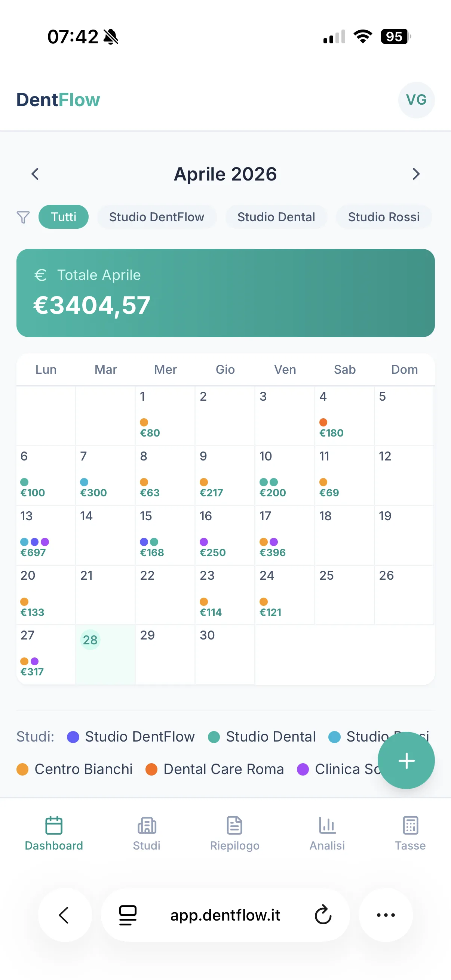Open the app.dentflow.it address field
The height and width of the screenshot is (980, 451).
[x=225, y=915]
